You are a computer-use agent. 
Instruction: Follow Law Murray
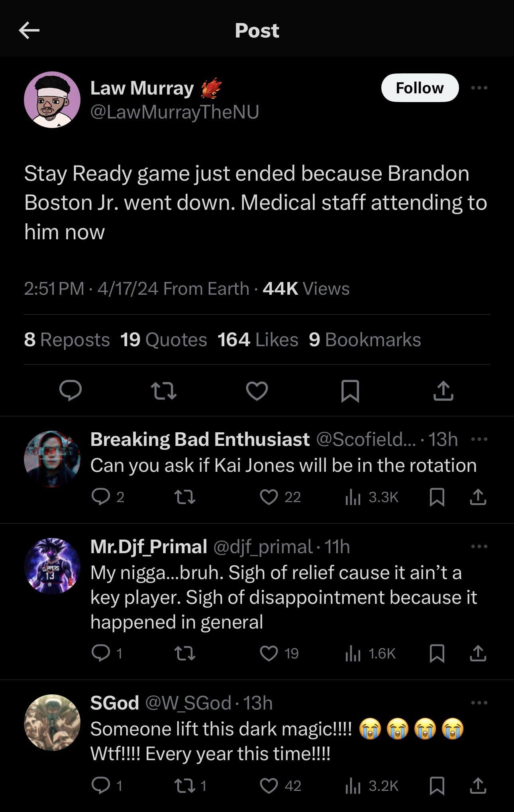[x=420, y=88]
